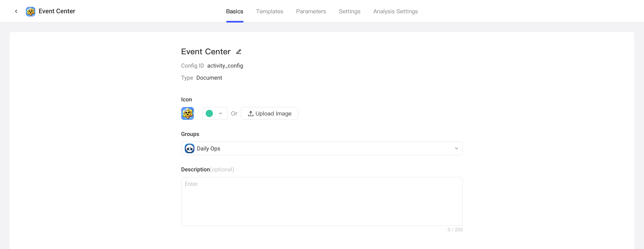Switch to the Parameters tab
The width and height of the screenshot is (644, 249).
[x=311, y=11]
